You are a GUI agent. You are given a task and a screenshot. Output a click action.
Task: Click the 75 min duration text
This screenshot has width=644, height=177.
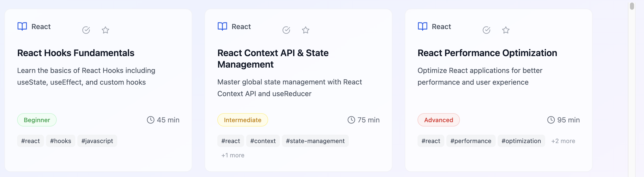point(368,120)
